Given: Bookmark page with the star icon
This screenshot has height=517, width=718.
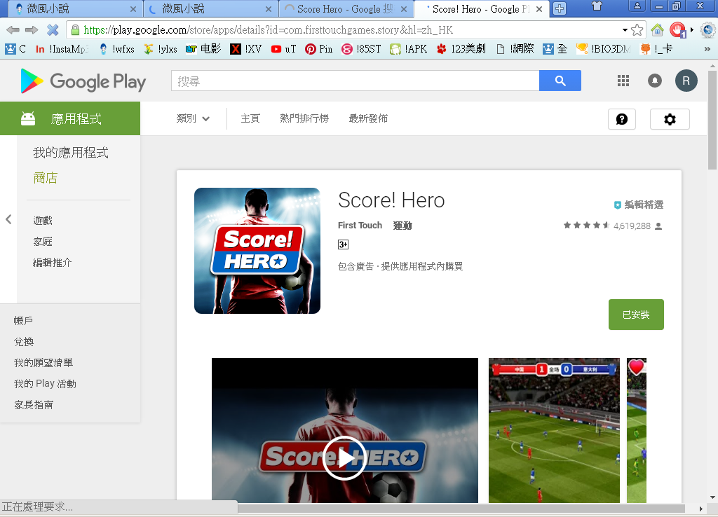Looking at the screenshot, I should tap(637, 30).
